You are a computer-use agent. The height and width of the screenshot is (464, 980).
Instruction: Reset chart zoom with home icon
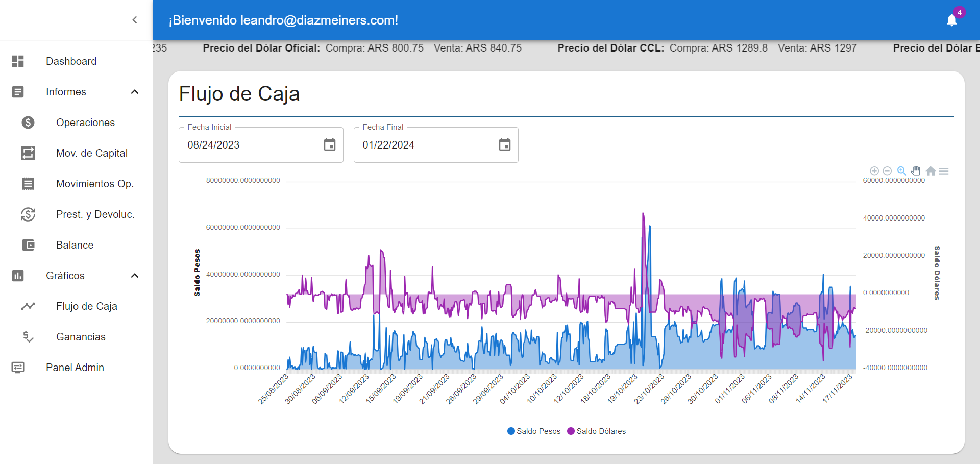click(x=930, y=171)
